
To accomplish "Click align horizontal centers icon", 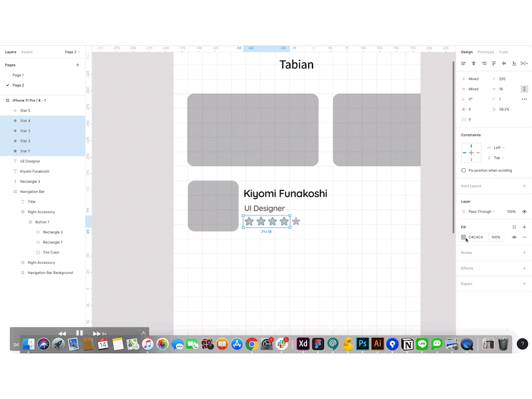I will click(473, 63).
